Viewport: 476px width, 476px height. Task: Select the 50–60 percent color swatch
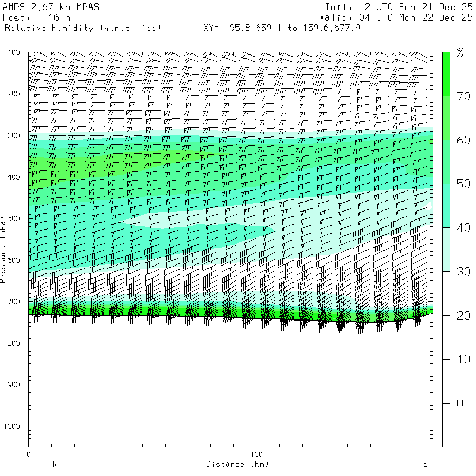(446, 161)
